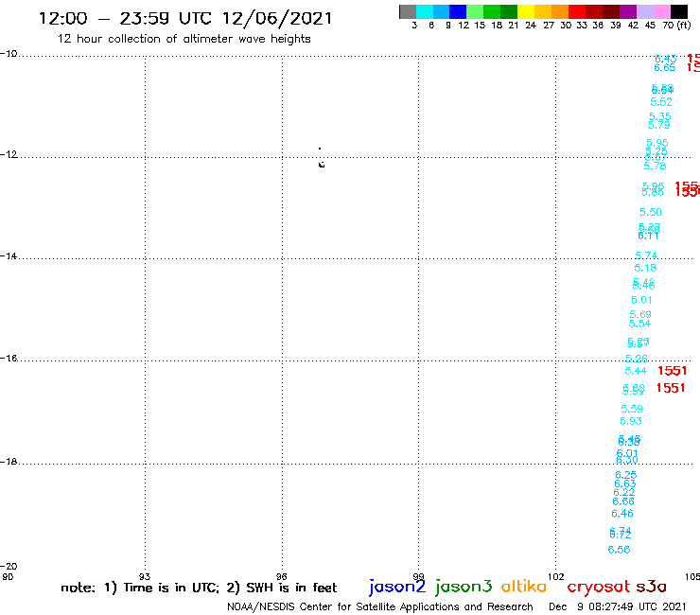Click the 6.63 wave height value
The image size is (700, 615).
(625, 484)
